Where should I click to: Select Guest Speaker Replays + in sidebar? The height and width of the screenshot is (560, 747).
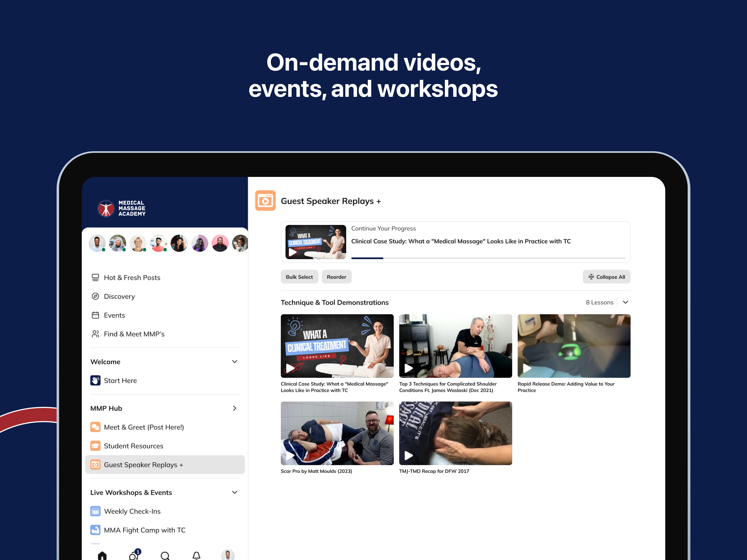tap(165, 464)
